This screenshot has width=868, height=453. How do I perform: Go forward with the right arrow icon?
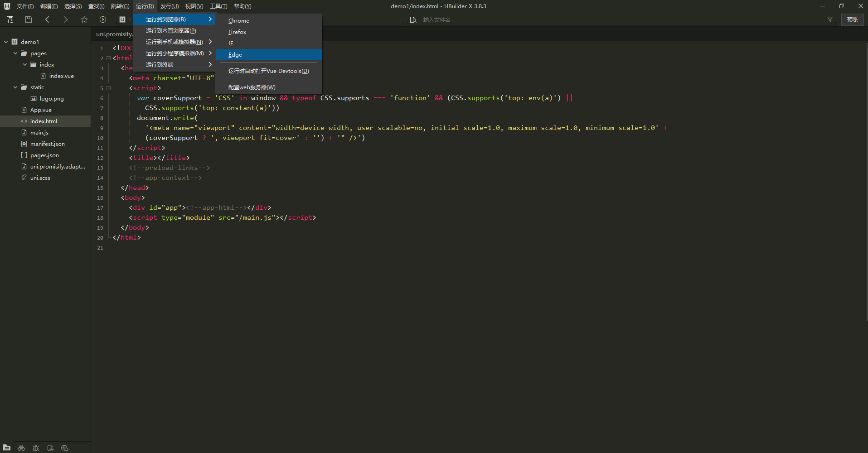pos(66,19)
